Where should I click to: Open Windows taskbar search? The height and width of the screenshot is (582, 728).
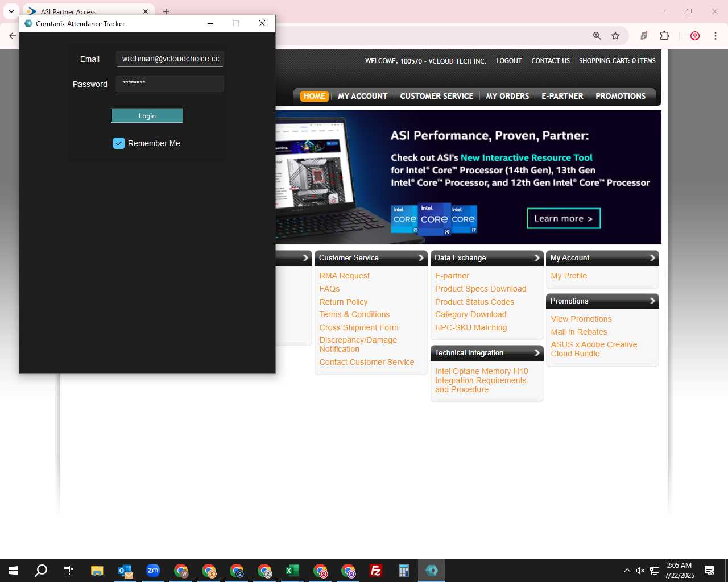(41, 571)
